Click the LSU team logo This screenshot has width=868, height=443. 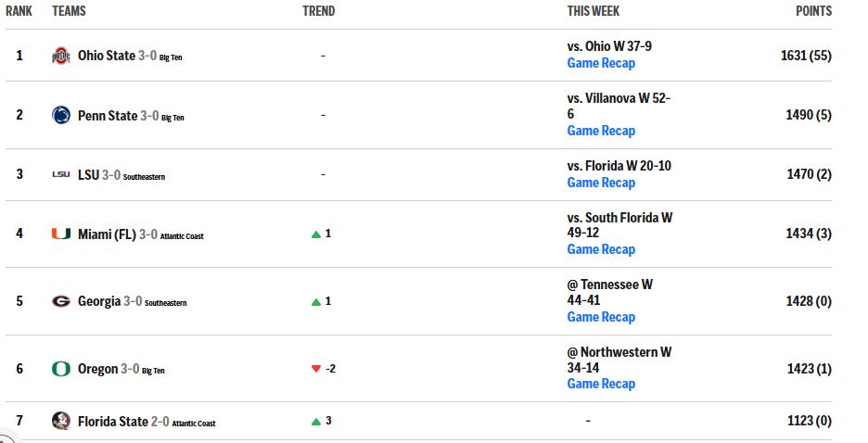pos(61,174)
